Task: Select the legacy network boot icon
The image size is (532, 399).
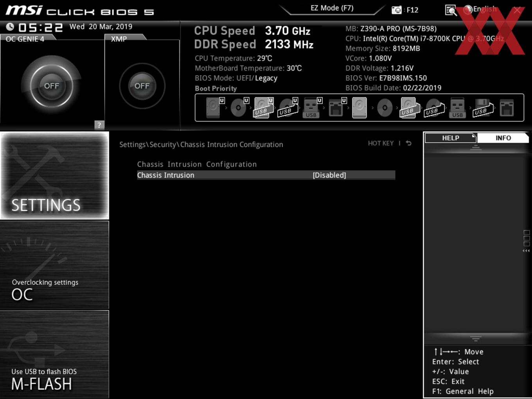Action: click(507, 108)
